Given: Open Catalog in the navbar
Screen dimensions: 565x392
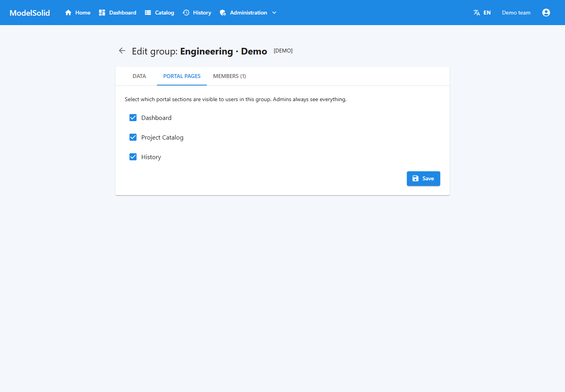Looking at the screenshot, I should [164, 13].
